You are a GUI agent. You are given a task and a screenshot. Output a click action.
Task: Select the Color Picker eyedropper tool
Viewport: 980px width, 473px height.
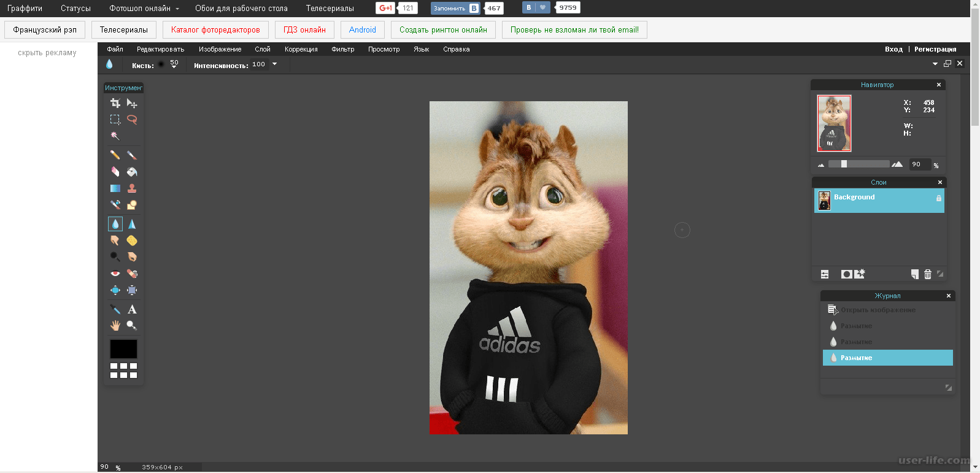(115, 309)
